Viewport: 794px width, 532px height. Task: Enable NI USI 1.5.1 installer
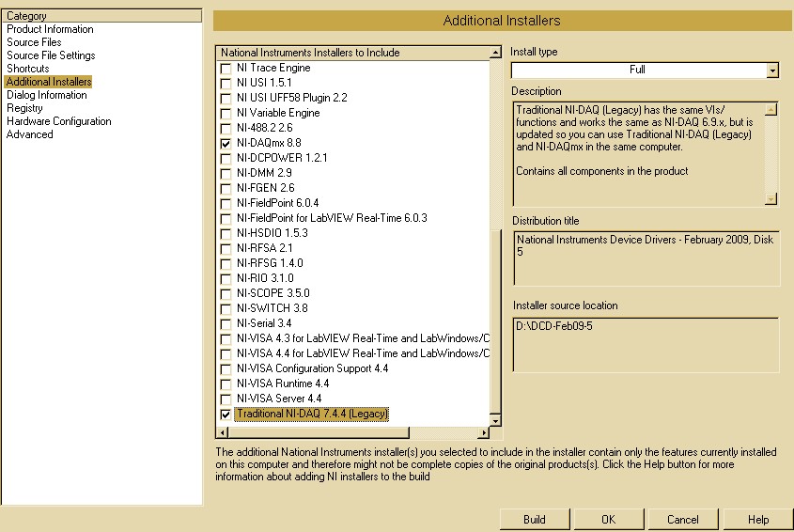(x=226, y=83)
